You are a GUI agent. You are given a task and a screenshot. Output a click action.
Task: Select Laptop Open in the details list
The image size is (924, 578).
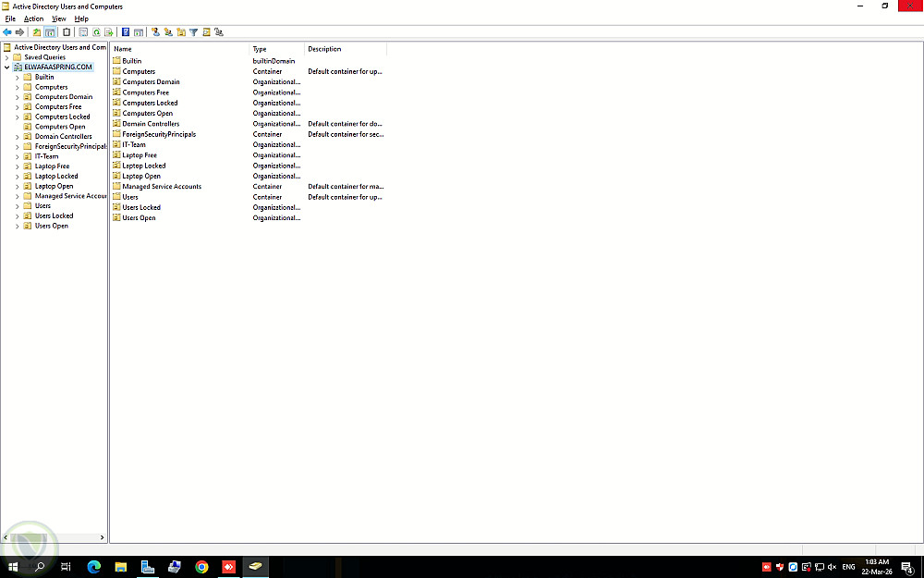click(140, 176)
